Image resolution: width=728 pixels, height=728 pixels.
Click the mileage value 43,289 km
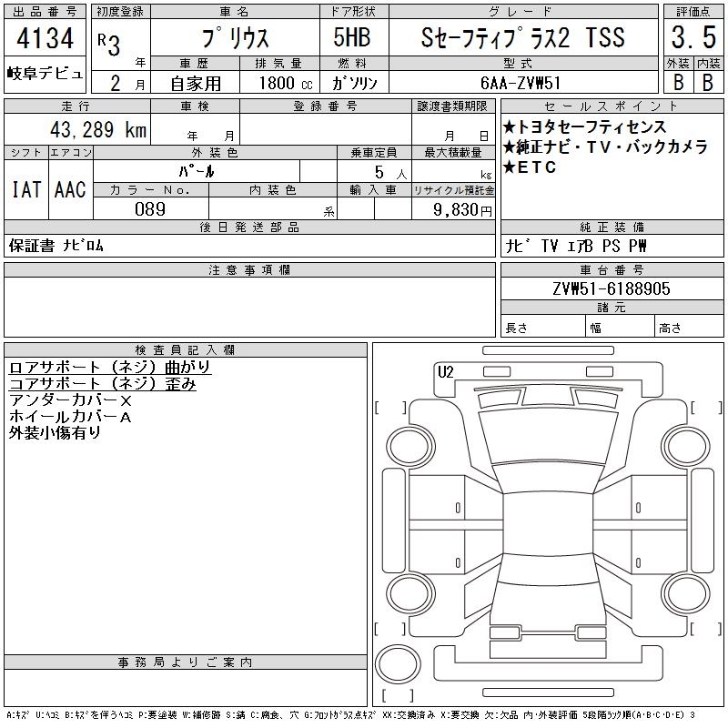pos(98,129)
